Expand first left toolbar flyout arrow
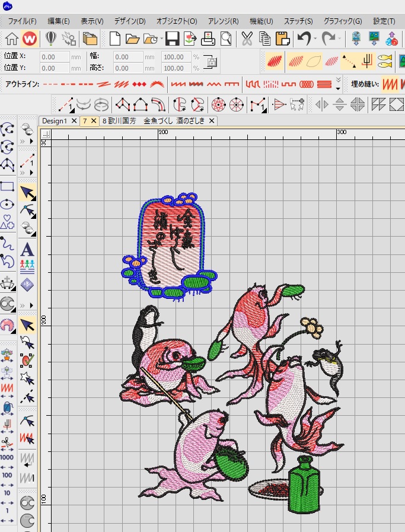 click(x=31, y=141)
